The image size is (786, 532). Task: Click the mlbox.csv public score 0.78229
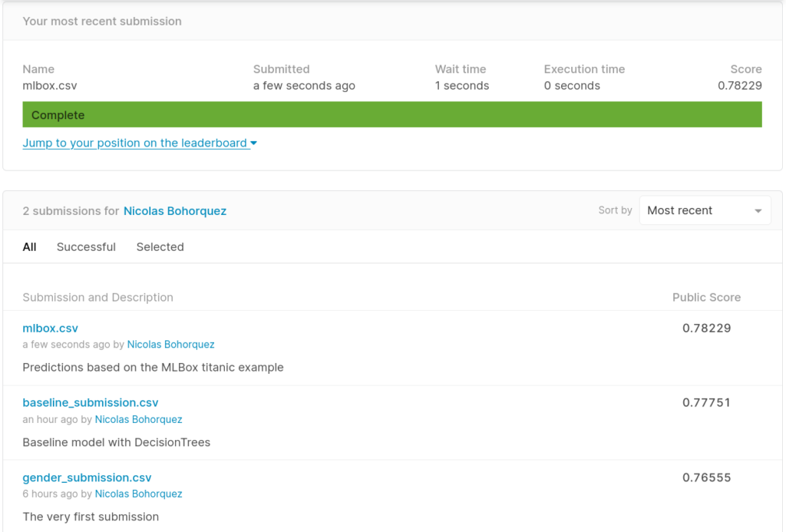pos(706,328)
